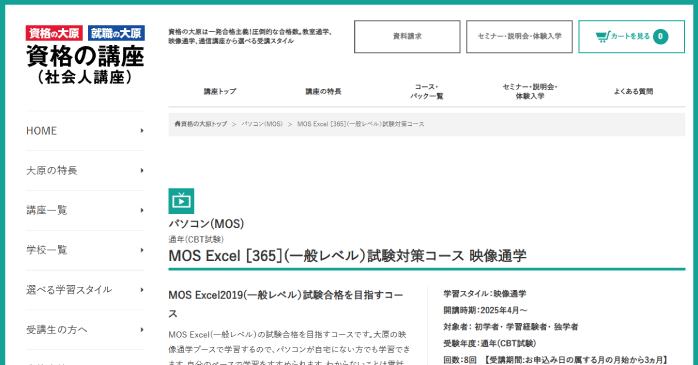
Task: Click the MOS Excel2019 subheading text
Action: (x=286, y=304)
